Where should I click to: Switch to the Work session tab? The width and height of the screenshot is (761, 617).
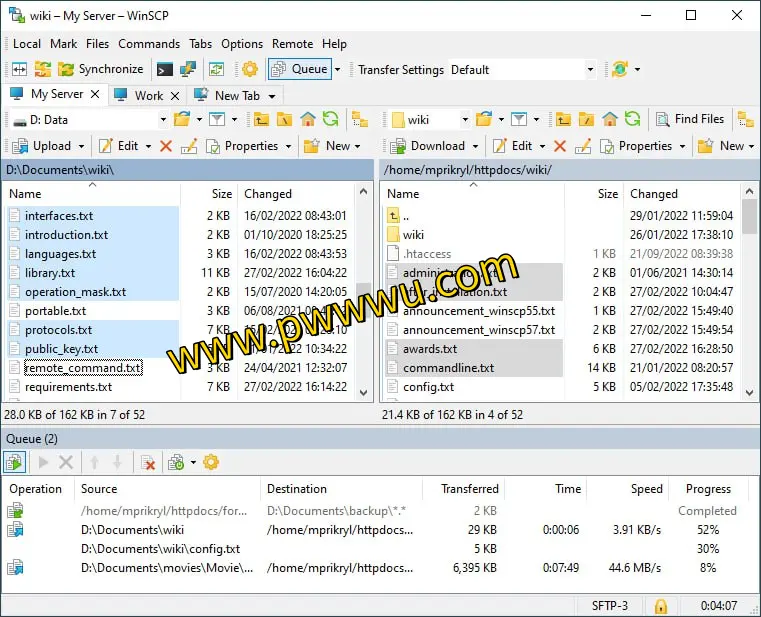pyautogui.click(x=148, y=95)
